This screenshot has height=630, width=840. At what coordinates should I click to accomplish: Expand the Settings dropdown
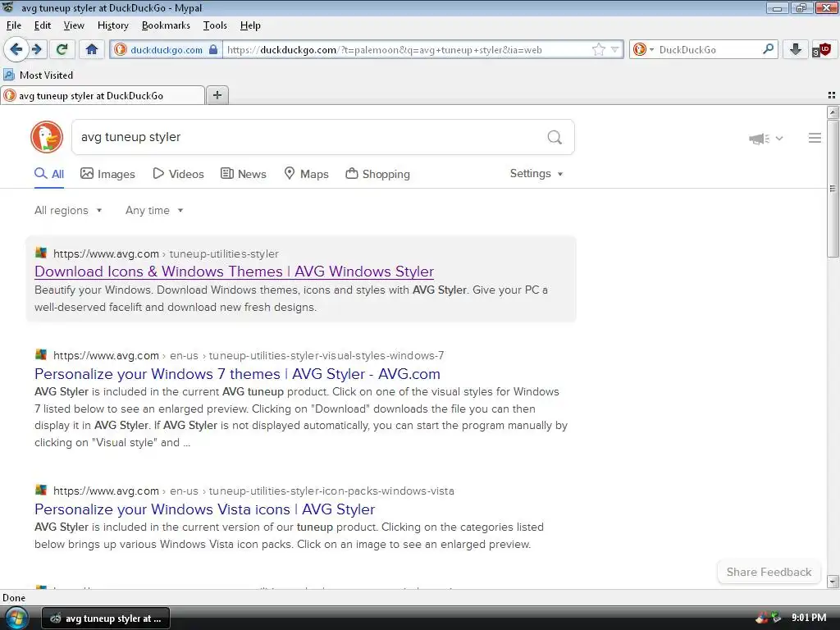pyautogui.click(x=536, y=174)
